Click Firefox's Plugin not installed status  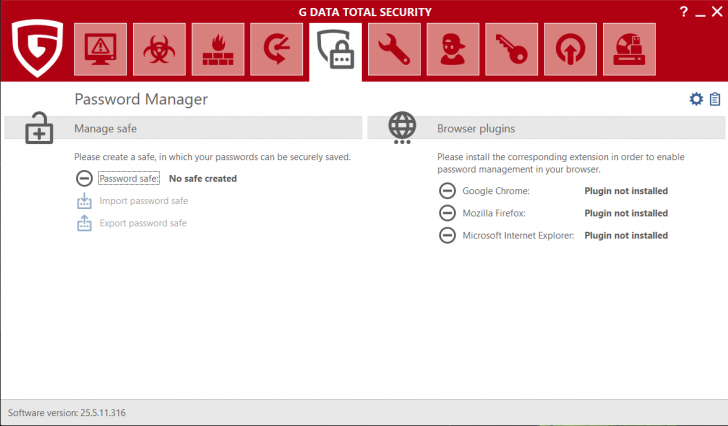626,213
